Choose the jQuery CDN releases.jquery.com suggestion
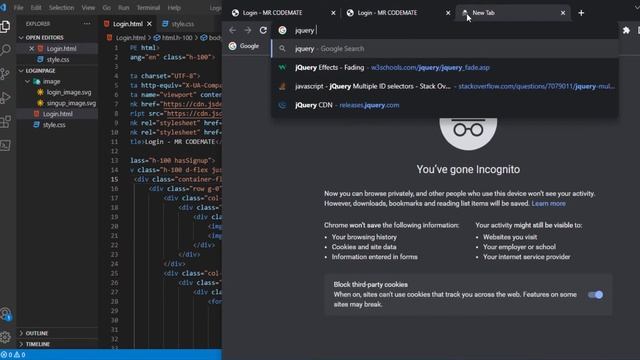The width and height of the screenshot is (640, 360). [x=445, y=105]
